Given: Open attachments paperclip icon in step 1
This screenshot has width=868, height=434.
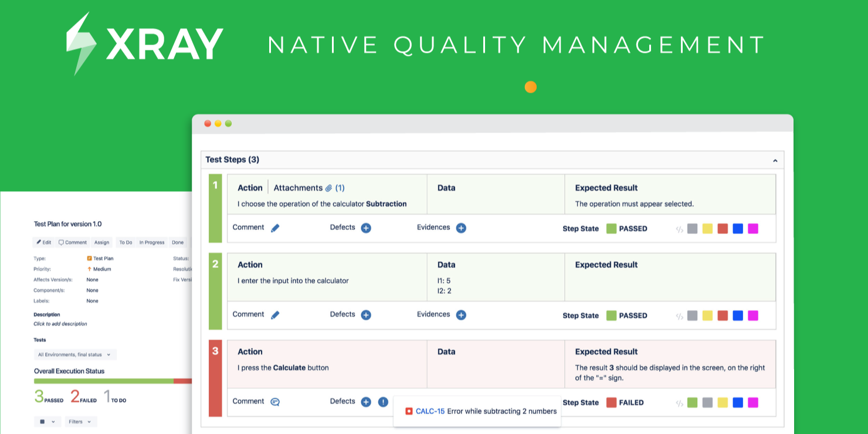Looking at the screenshot, I should 329,188.
